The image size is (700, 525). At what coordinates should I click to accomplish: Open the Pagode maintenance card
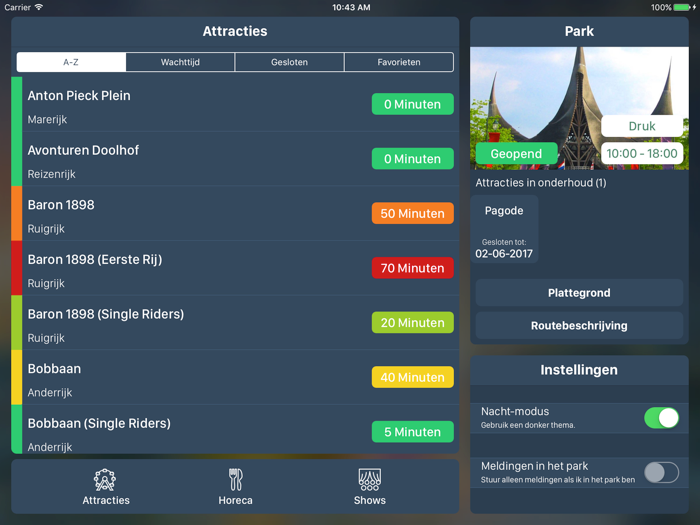click(504, 229)
